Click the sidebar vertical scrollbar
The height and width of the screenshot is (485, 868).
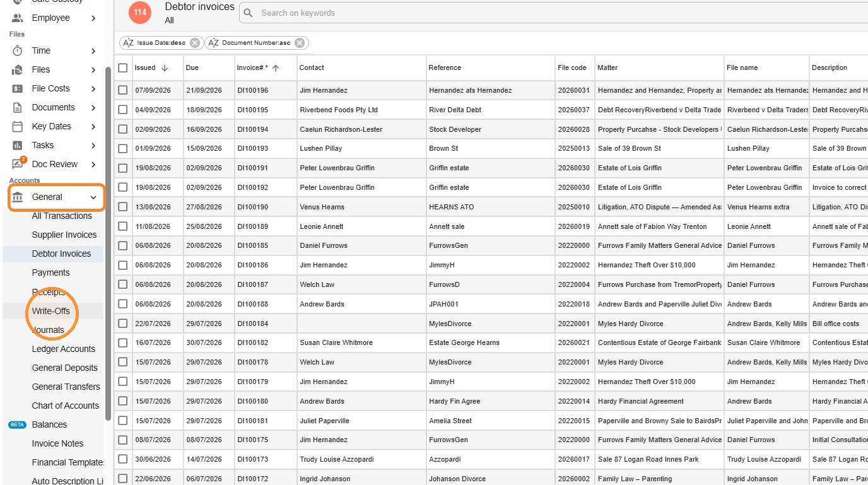click(108, 243)
